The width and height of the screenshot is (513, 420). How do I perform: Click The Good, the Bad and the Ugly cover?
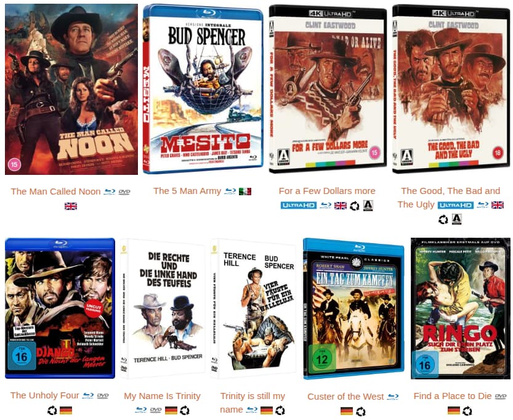click(451, 89)
